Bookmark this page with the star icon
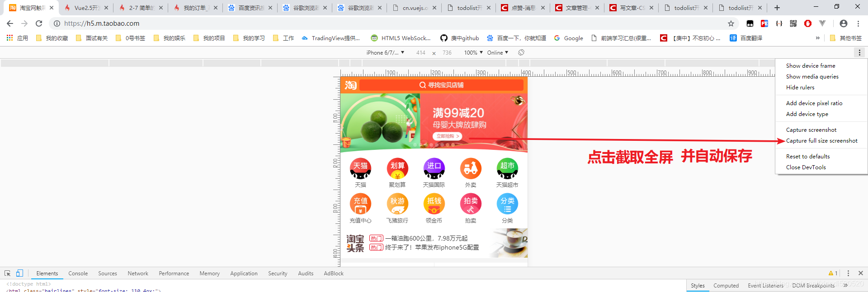 (731, 23)
